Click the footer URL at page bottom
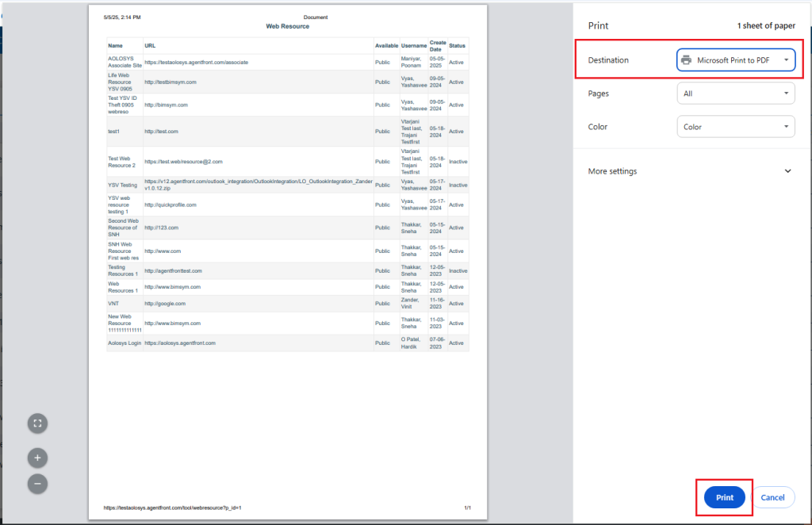 pos(172,508)
